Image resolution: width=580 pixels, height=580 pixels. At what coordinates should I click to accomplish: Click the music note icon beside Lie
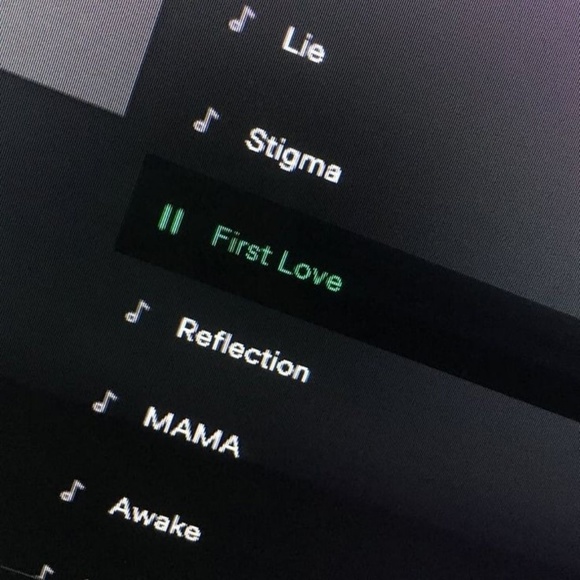242,19
